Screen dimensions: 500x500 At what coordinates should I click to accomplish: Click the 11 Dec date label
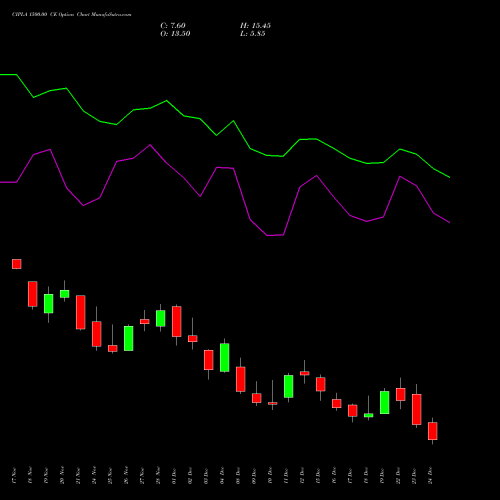pyautogui.click(x=286, y=476)
